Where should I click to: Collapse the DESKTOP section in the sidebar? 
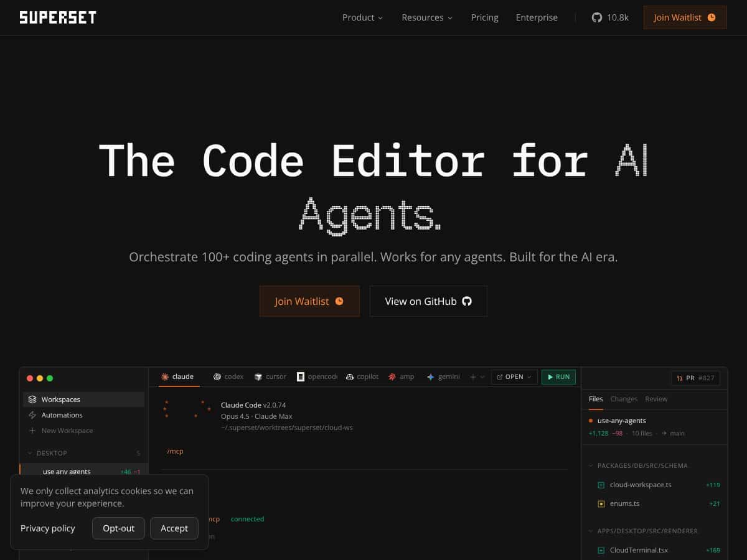tap(29, 453)
